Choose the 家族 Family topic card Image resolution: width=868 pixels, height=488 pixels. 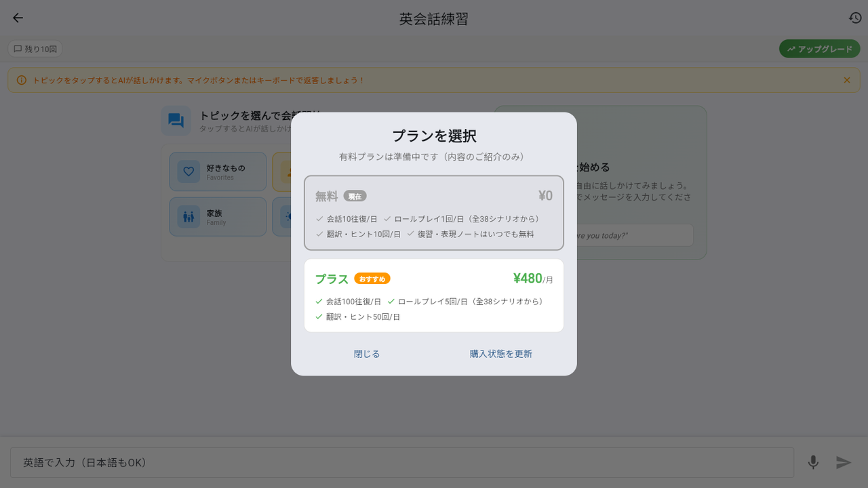pos(218,217)
